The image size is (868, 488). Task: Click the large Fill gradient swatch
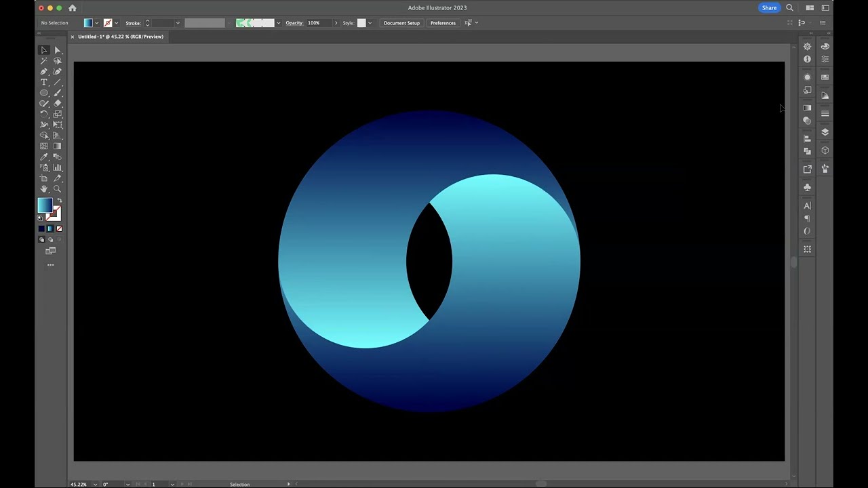point(45,205)
